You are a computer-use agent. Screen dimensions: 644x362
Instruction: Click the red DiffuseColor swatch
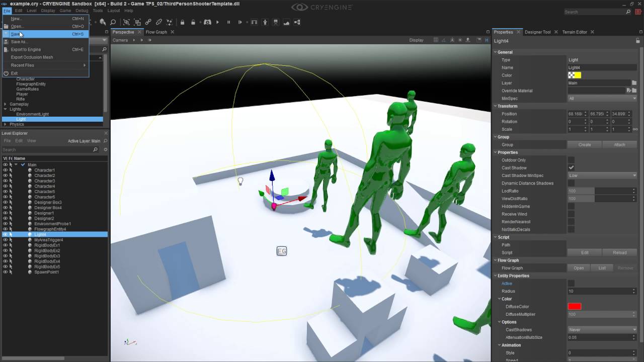click(575, 307)
